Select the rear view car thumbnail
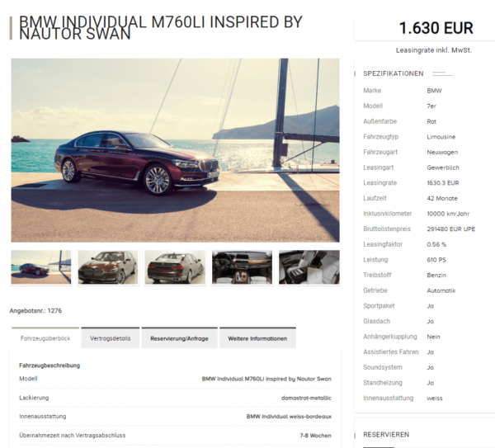Screen dimensions: 495x448 175,267
